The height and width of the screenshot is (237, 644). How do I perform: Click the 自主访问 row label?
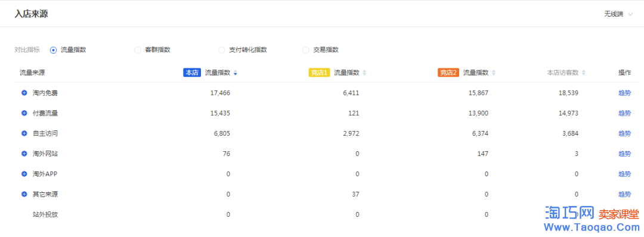[45, 133]
